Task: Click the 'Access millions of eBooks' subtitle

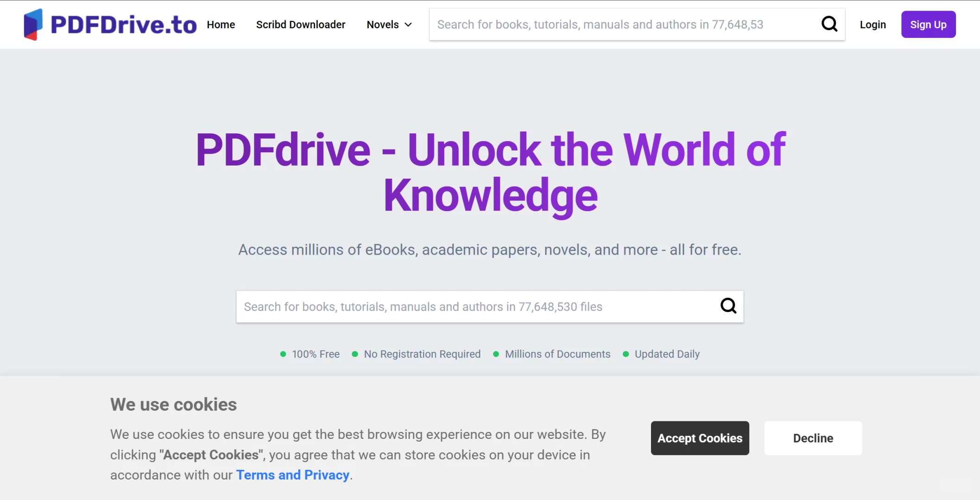Action: (x=490, y=250)
